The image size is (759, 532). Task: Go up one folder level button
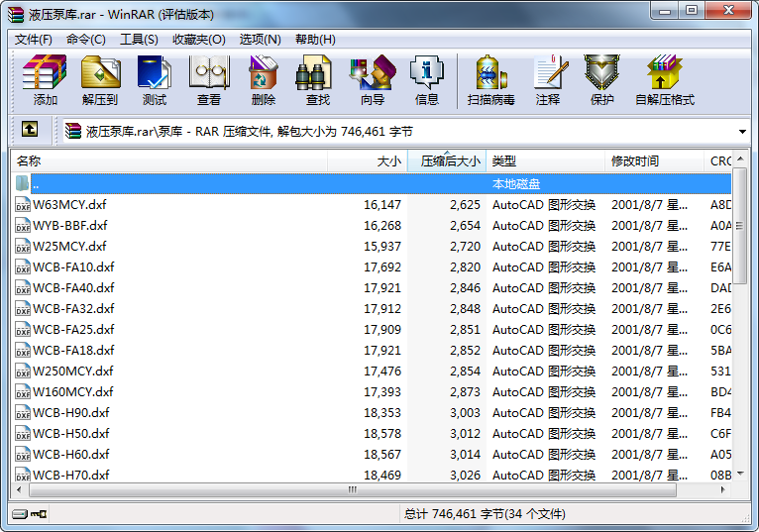30,129
